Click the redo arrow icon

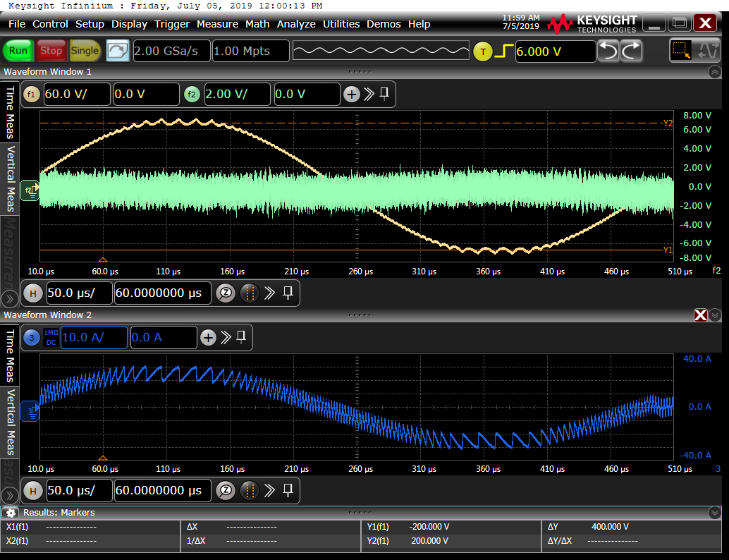[x=631, y=51]
